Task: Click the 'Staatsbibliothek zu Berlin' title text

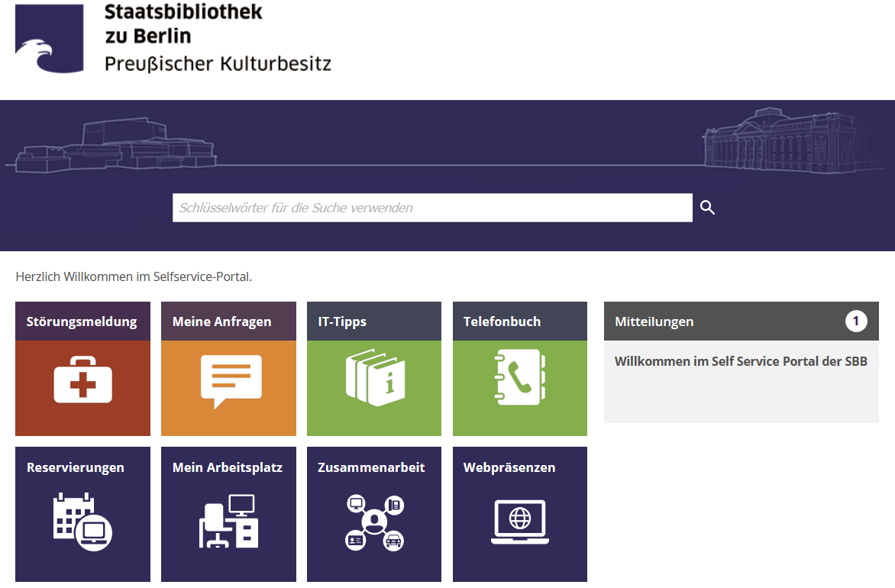Action: pyautogui.click(x=183, y=24)
